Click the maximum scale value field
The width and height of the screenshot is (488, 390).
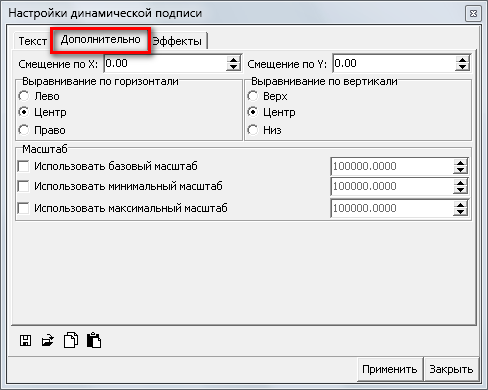(x=392, y=208)
